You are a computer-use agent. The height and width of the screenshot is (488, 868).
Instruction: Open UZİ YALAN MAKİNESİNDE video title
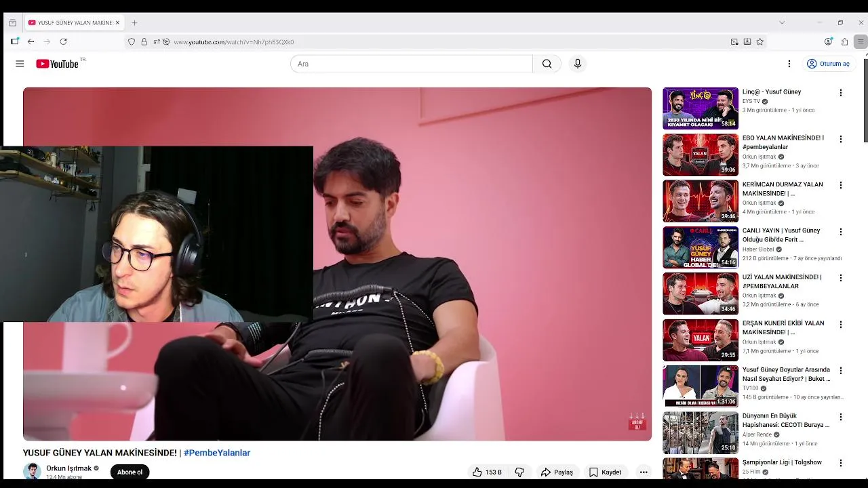(x=782, y=282)
